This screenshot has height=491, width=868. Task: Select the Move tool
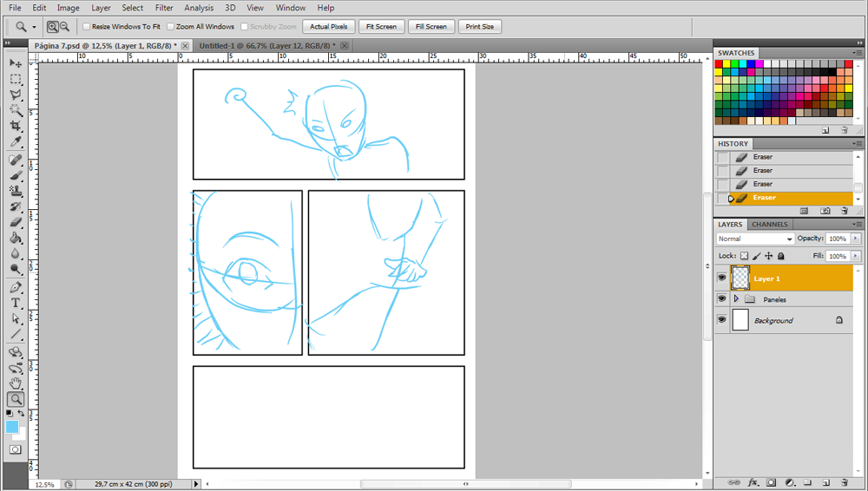(16, 64)
